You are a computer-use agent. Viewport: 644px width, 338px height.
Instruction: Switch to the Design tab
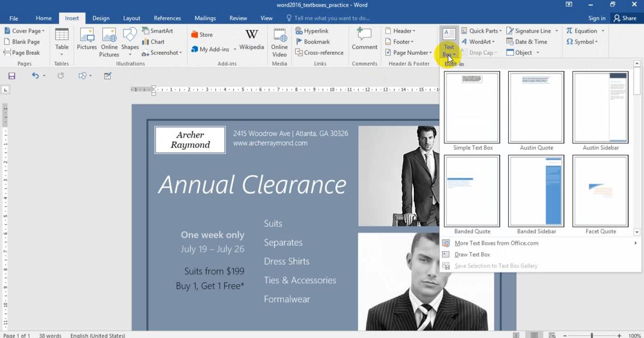coord(101,18)
